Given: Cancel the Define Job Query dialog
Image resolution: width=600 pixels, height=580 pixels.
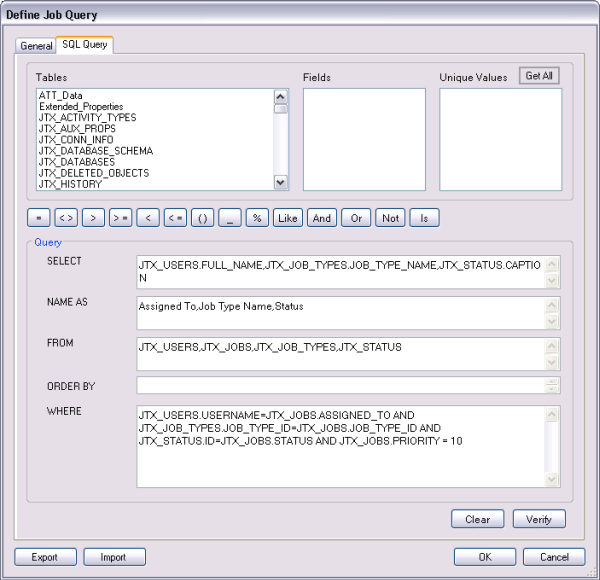Looking at the screenshot, I should 554,557.
